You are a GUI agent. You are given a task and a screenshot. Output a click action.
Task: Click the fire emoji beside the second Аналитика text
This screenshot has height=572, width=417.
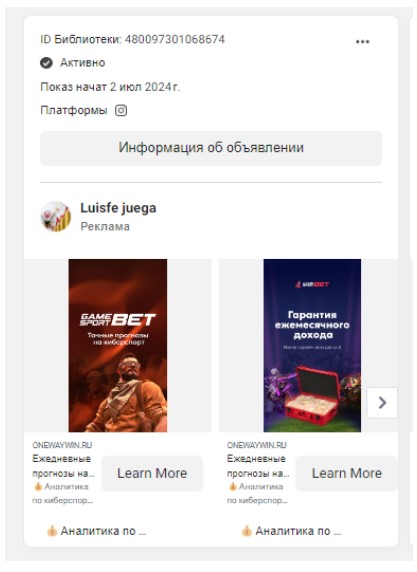pyautogui.click(x=232, y=486)
